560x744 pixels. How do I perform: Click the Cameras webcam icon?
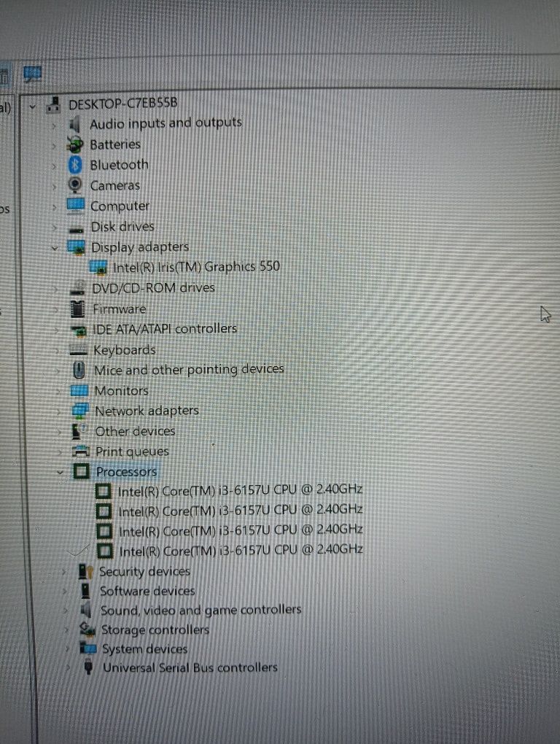point(75,185)
